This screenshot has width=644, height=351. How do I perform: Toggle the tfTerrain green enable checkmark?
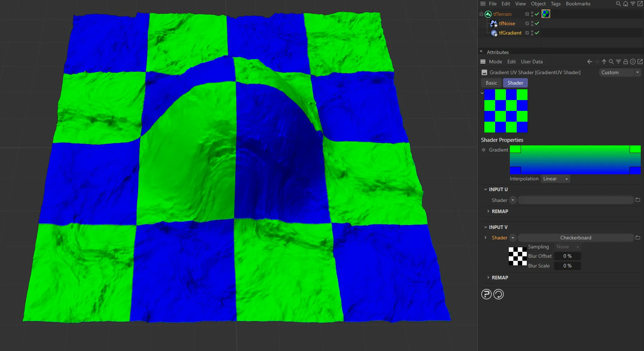(x=537, y=14)
